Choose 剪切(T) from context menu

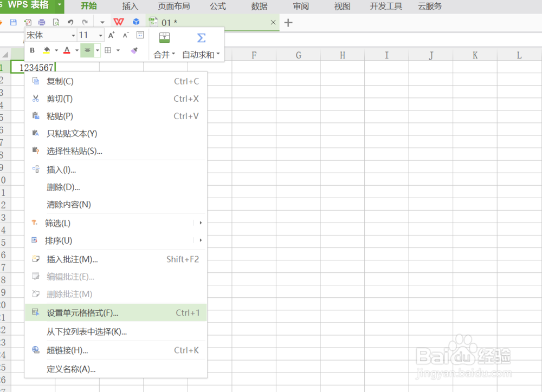(116, 99)
